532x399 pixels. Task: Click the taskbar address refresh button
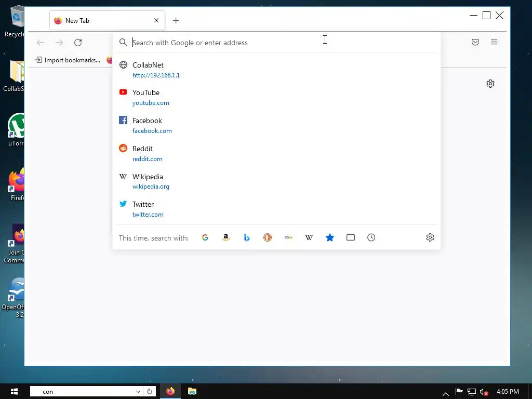click(150, 392)
